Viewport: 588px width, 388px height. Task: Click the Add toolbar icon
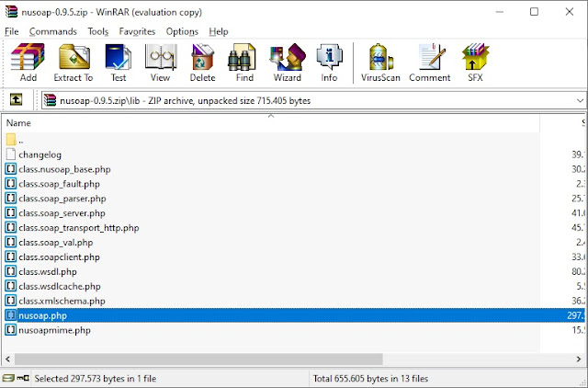pyautogui.click(x=28, y=57)
